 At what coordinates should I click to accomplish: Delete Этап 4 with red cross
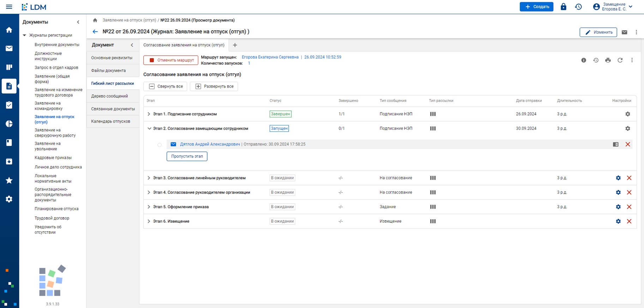pos(629,192)
